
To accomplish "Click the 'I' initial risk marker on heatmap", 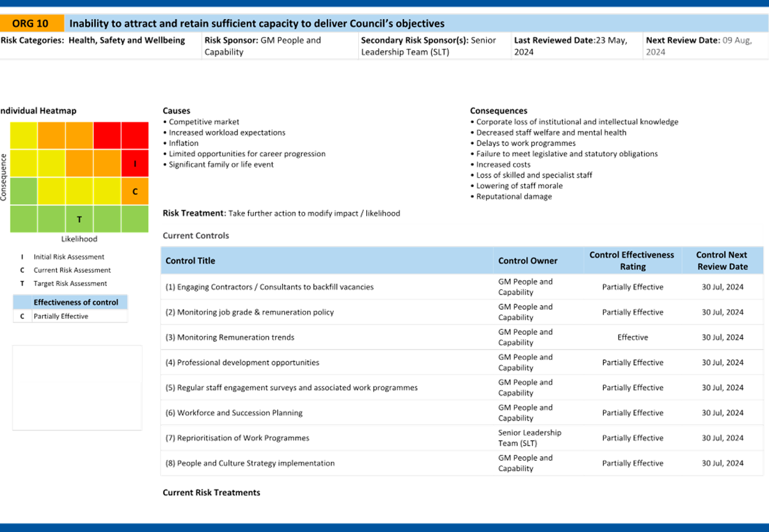I will click(x=135, y=164).
